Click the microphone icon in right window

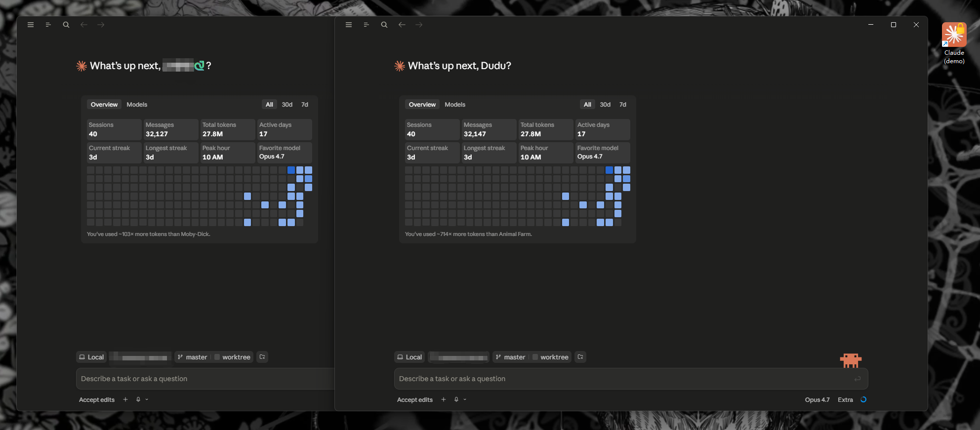456,399
